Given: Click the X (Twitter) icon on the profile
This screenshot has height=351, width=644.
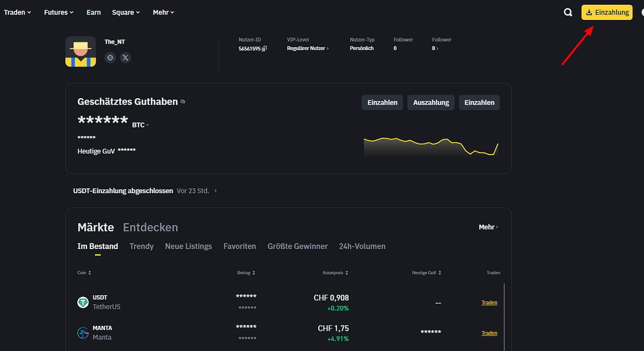Looking at the screenshot, I should coord(125,57).
